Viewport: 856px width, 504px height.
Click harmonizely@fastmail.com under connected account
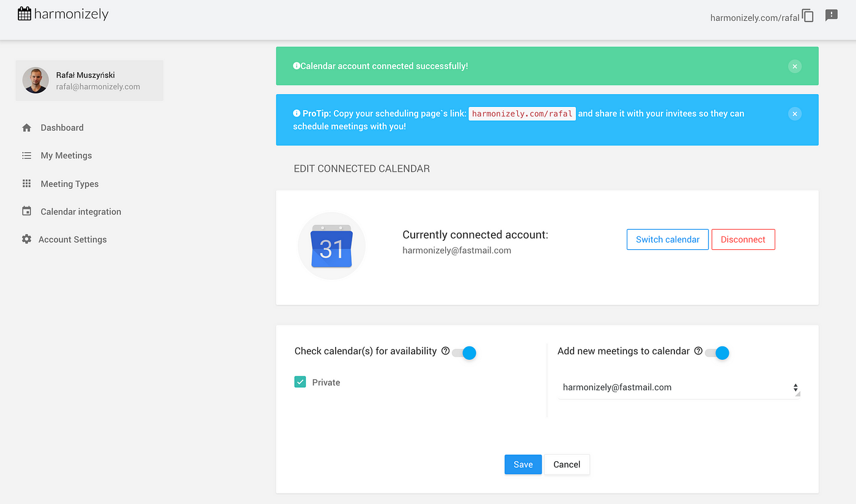[457, 250]
